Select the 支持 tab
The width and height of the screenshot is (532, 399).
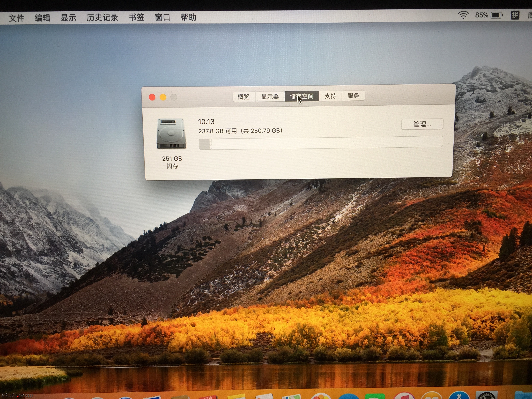[x=330, y=96]
